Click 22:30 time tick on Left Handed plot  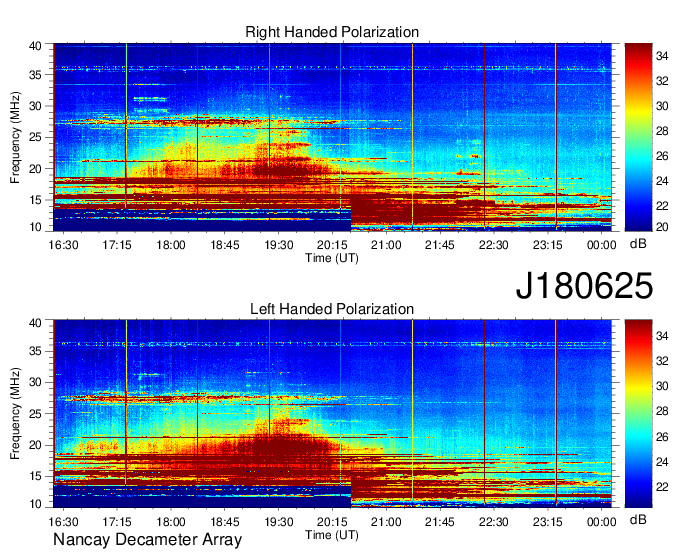point(494,522)
